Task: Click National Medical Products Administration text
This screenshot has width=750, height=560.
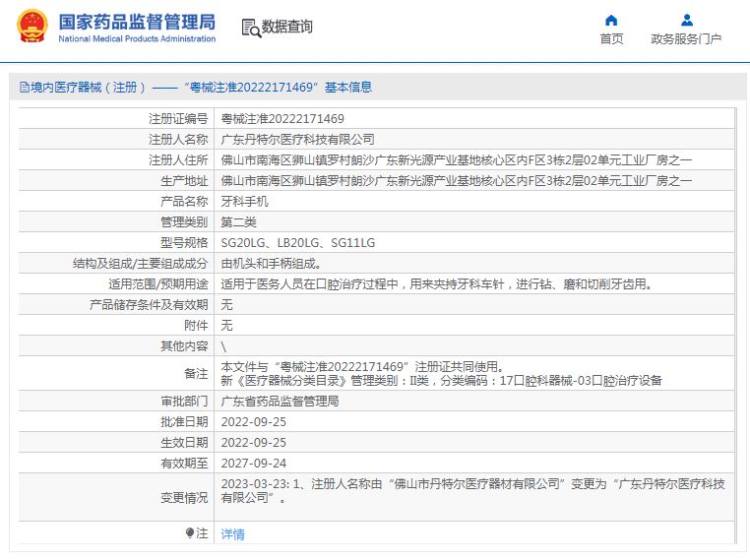Action: click(x=137, y=38)
